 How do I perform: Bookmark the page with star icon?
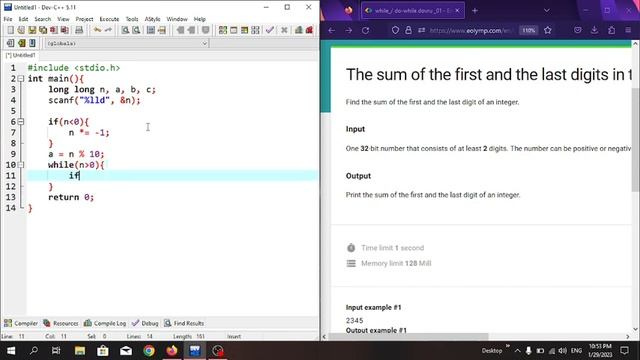548,30
